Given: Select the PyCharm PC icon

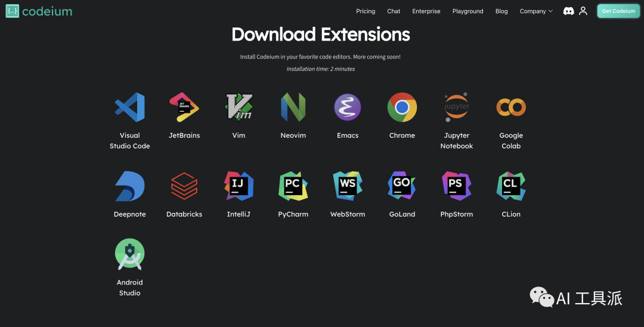Looking at the screenshot, I should pyautogui.click(x=293, y=186).
